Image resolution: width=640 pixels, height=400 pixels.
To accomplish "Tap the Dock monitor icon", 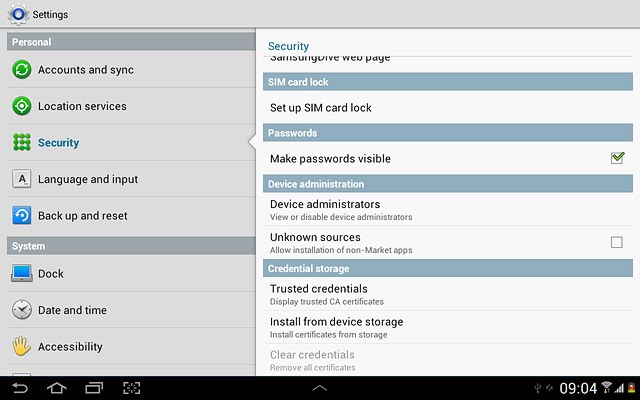I will click(22, 273).
